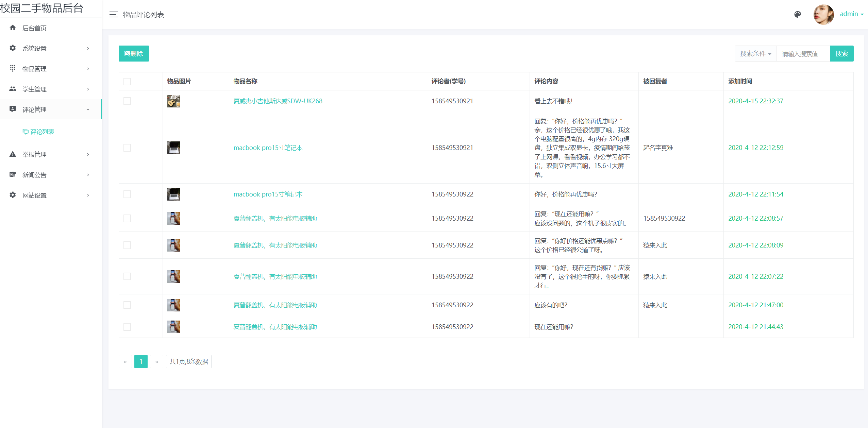Check the box for the 夏威夷小吉他 row
The image size is (868, 428).
127,101
